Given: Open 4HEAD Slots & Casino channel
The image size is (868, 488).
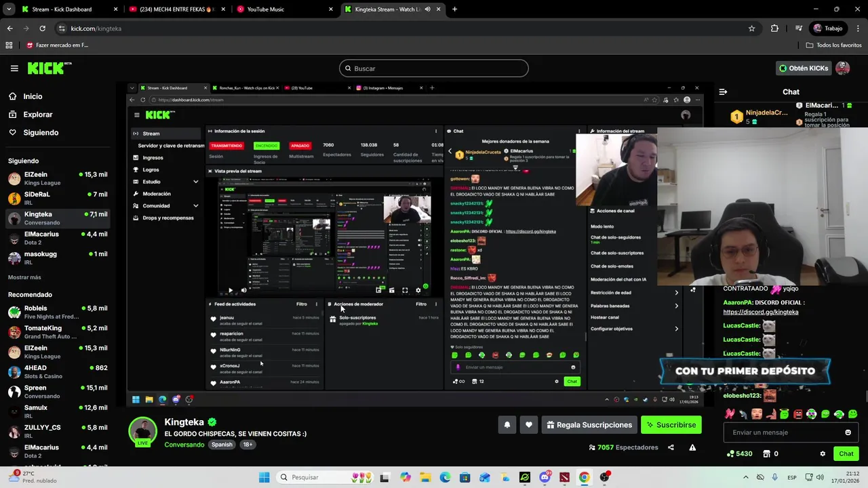Looking at the screenshot, I should click(58, 371).
